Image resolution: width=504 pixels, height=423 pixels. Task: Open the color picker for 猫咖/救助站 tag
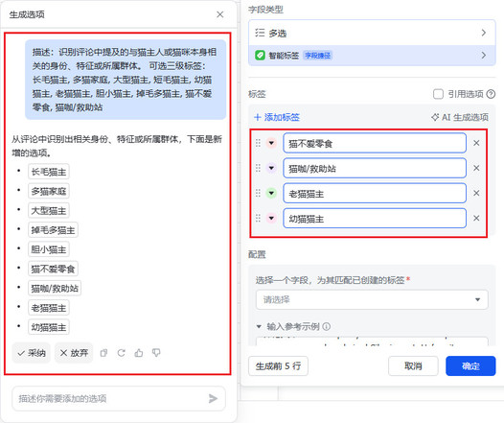pos(271,168)
